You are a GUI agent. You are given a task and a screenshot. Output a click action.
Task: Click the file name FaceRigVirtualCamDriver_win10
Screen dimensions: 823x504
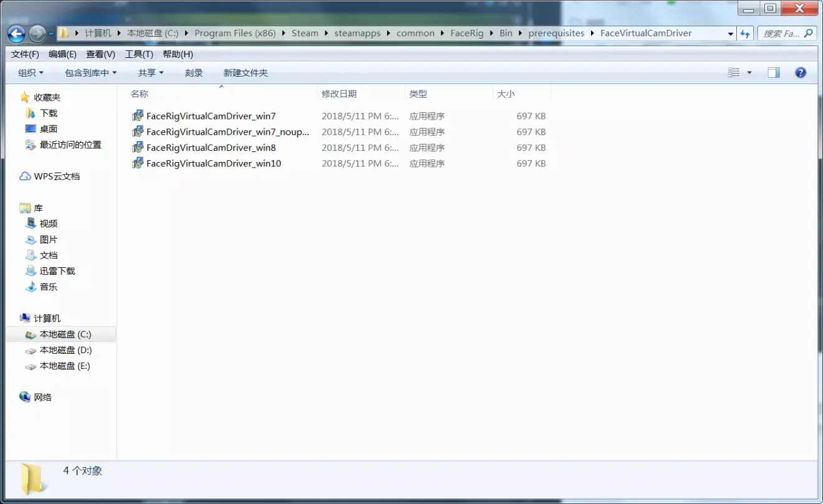[214, 163]
